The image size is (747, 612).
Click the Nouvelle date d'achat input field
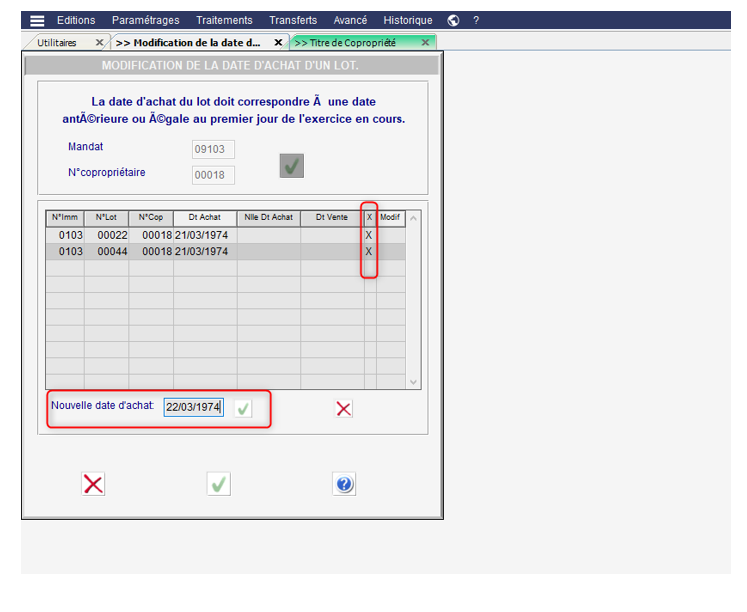[194, 408]
